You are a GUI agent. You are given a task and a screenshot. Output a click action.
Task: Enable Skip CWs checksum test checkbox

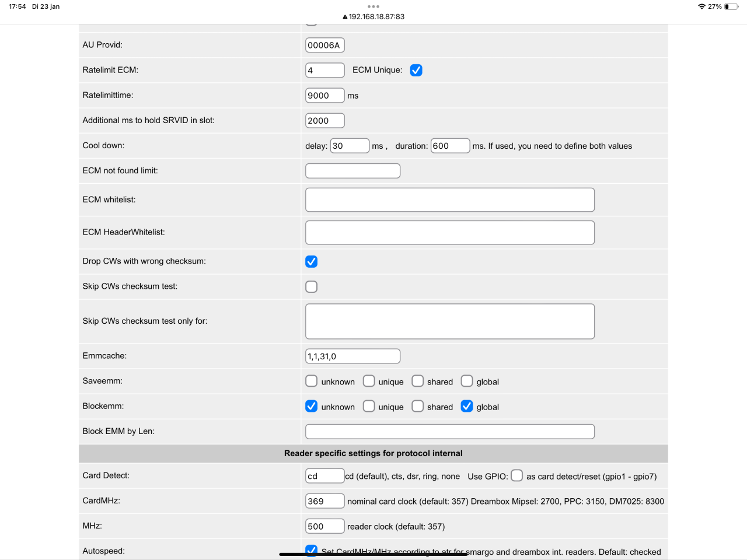click(312, 286)
